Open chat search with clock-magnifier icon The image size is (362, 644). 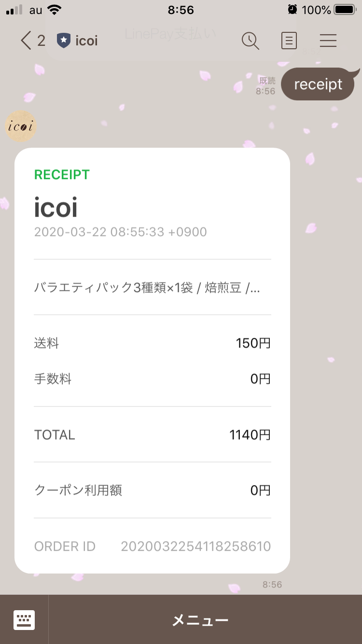click(250, 41)
